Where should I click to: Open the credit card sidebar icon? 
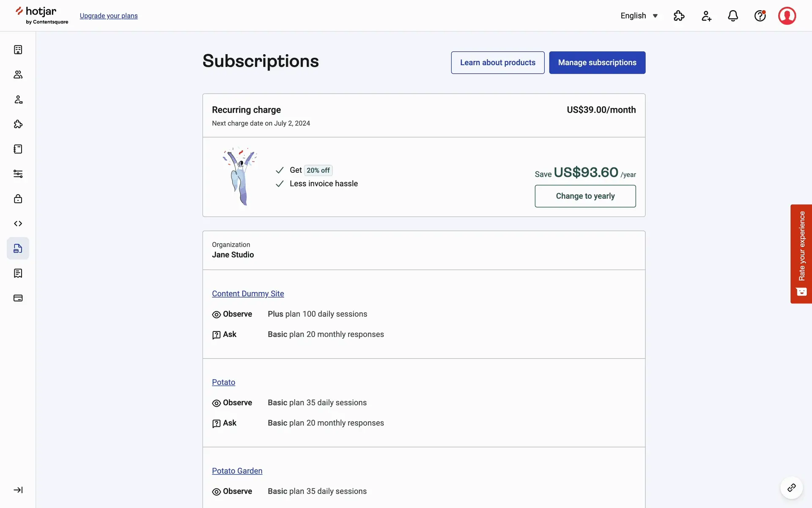18,298
